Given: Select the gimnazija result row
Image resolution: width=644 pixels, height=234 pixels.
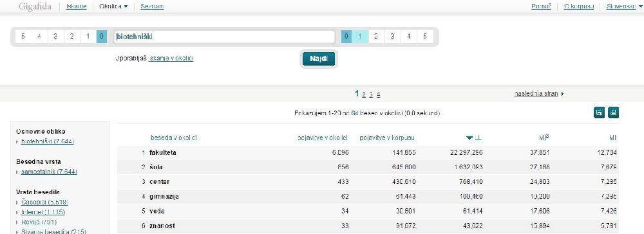Looking at the screenshot, I should (368, 197).
